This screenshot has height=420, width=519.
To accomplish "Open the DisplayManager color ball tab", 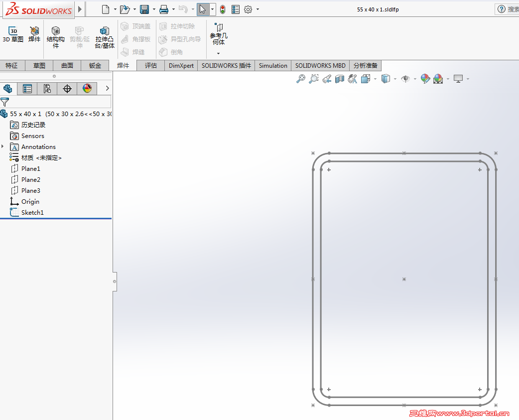I will point(87,88).
